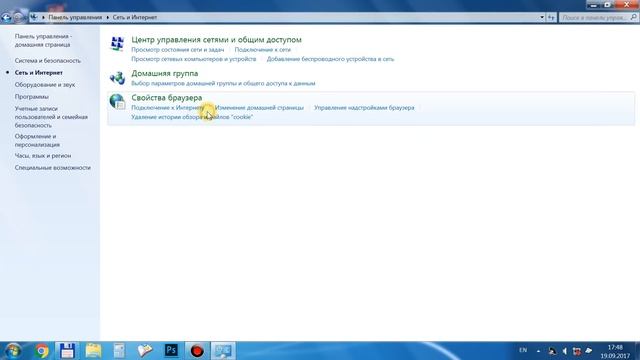Screen dimensions: 640x360
Task: Open Google Chrome from the taskbar
Action: point(41,351)
